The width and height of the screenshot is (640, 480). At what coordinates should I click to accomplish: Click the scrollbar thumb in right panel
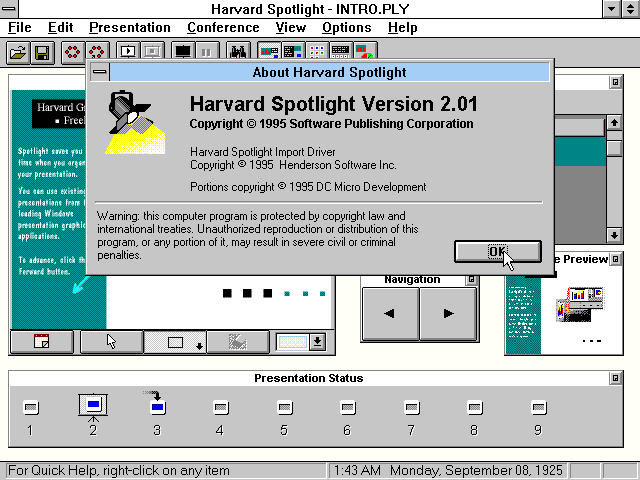pyautogui.click(x=614, y=148)
